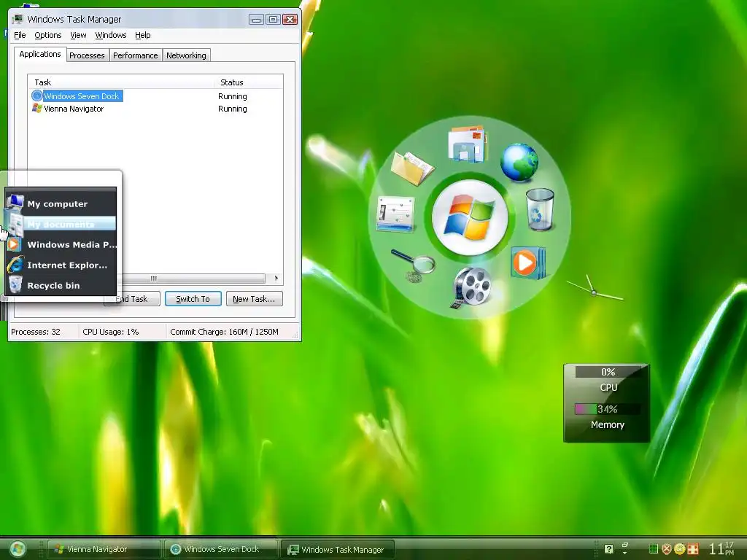Select the Applications tab
This screenshot has width=747, height=560.
point(40,54)
